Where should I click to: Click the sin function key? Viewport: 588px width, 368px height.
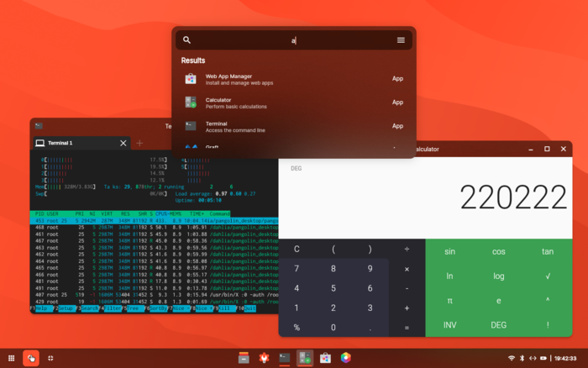pos(449,251)
